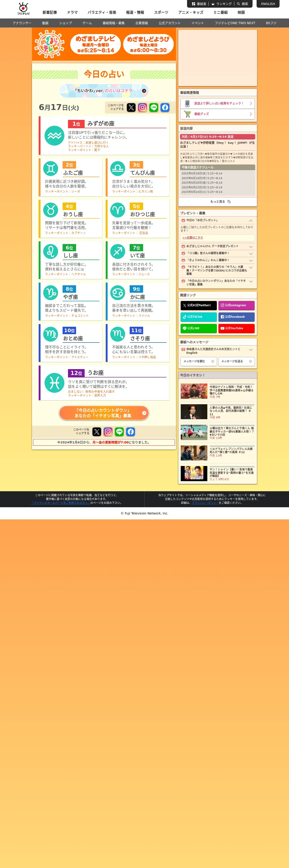Screen dimensions: 289x868
Task: Click the めざましテレビ sun logo
Action: point(50,44)
